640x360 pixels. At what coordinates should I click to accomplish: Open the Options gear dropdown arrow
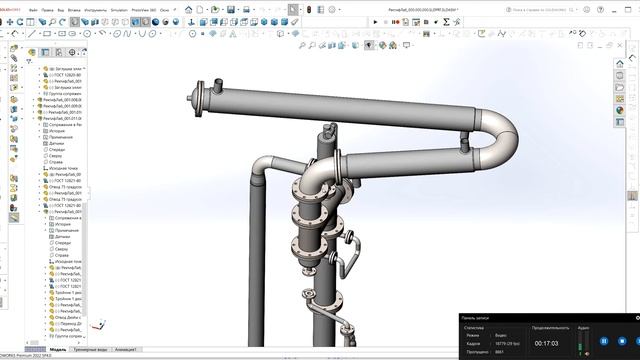click(x=339, y=10)
